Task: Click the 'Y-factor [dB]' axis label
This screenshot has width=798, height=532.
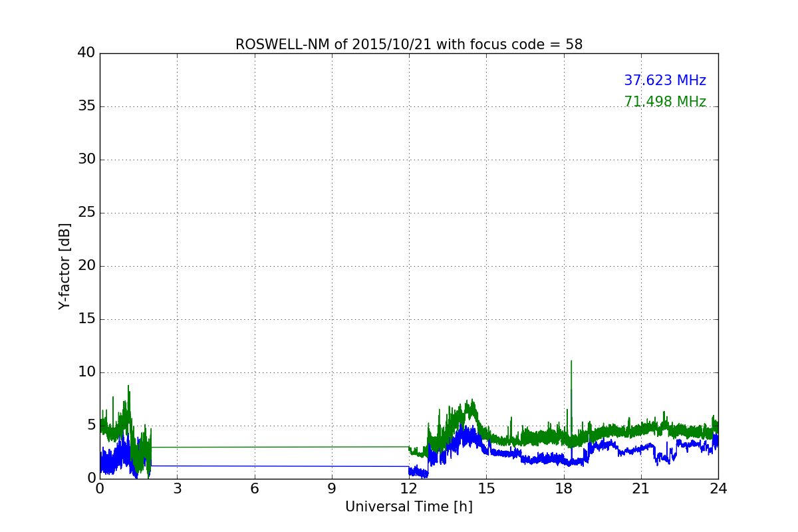Action: (x=65, y=266)
